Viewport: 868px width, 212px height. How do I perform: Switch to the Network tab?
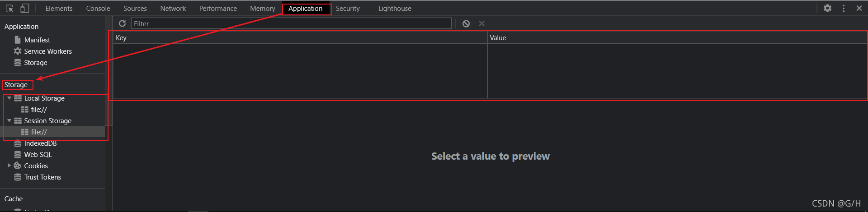click(173, 9)
